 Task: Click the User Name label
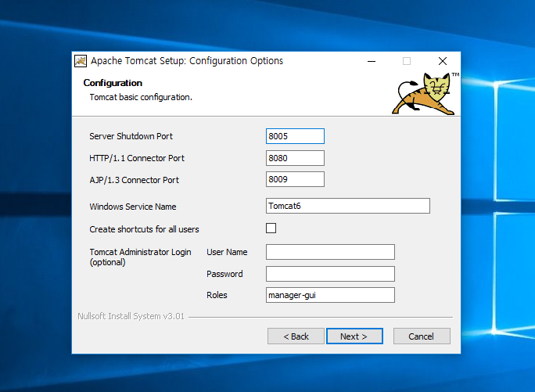pos(227,252)
